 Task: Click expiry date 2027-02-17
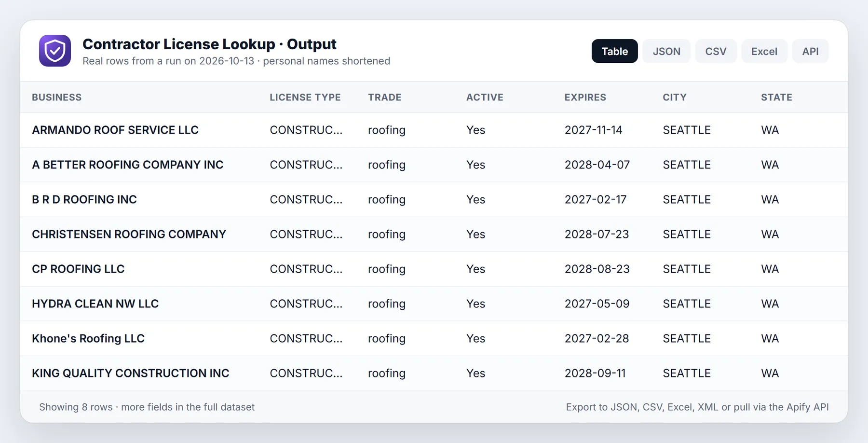pos(596,199)
